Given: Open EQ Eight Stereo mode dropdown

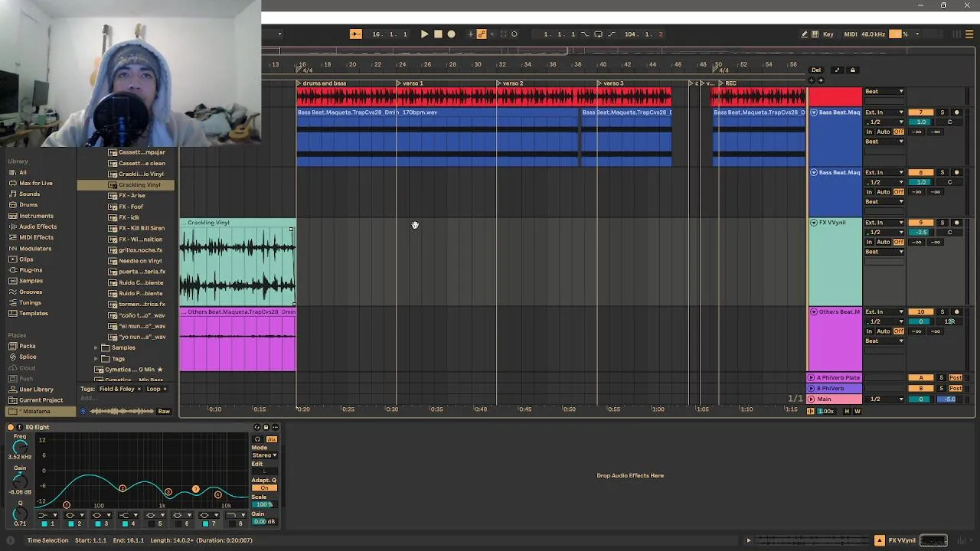Looking at the screenshot, I should pyautogui.click(x=264, y=455).
